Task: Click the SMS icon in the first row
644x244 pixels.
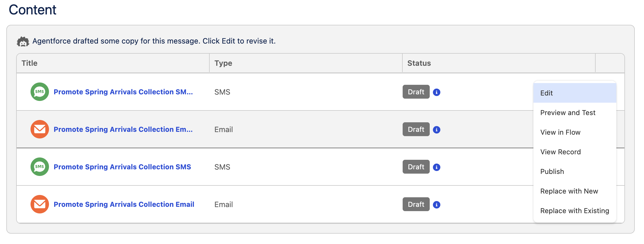Action: click(x=39, y=92)
